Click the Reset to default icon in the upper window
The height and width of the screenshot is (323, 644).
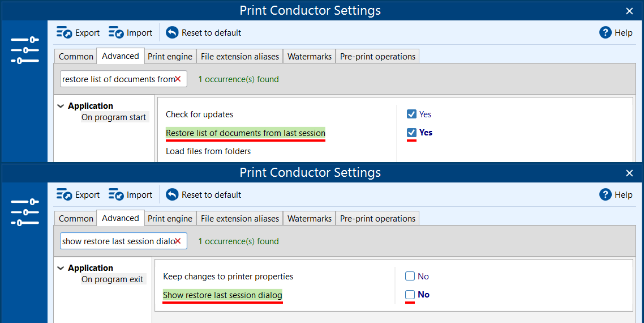pyautogui.click(x=172, y=33)
